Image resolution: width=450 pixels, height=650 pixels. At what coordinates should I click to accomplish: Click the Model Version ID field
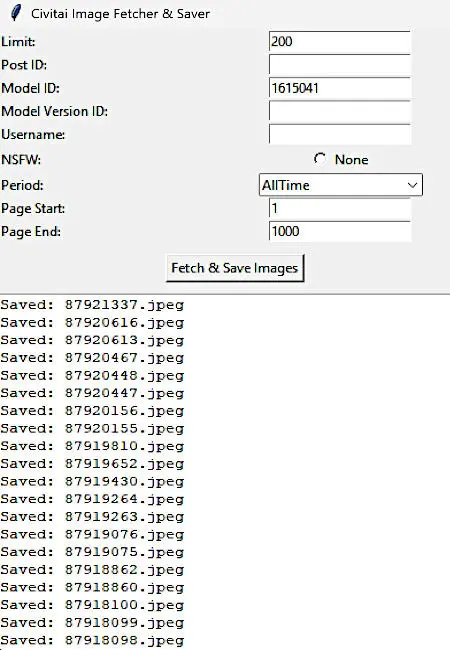click(x=340, y=112)
